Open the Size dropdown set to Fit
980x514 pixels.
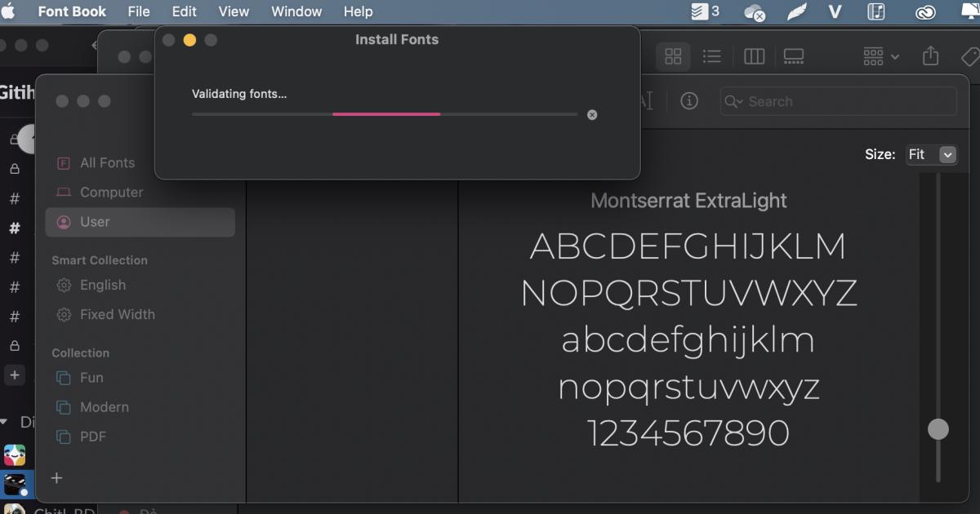click(931, 154)
